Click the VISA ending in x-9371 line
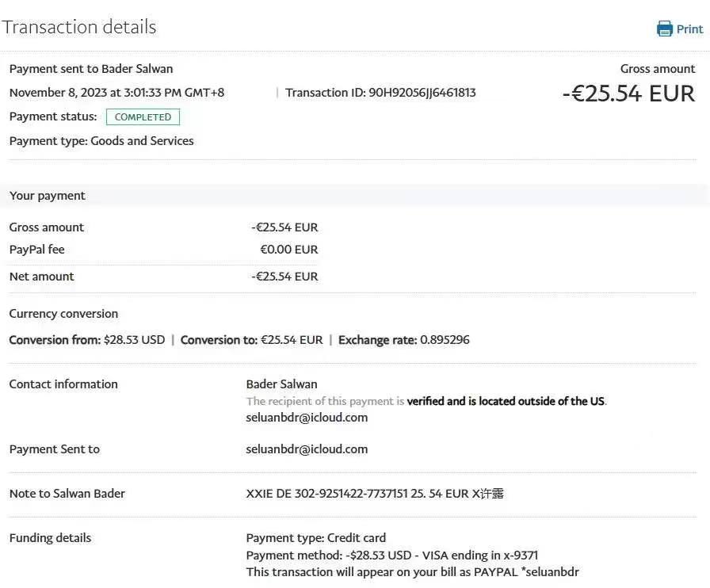Image resolution: width=710 pixels, height=588 pixels. point(391,556)
